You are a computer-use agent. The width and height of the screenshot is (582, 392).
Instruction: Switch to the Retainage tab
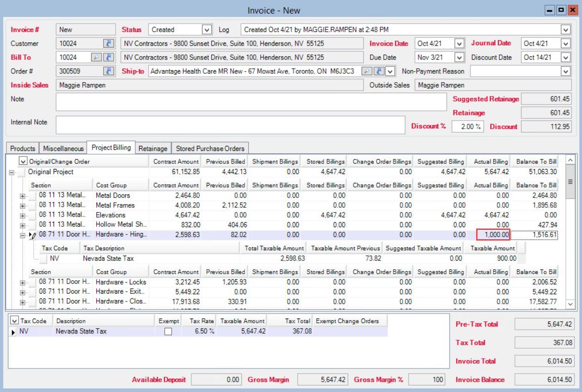tap(153, 148)
